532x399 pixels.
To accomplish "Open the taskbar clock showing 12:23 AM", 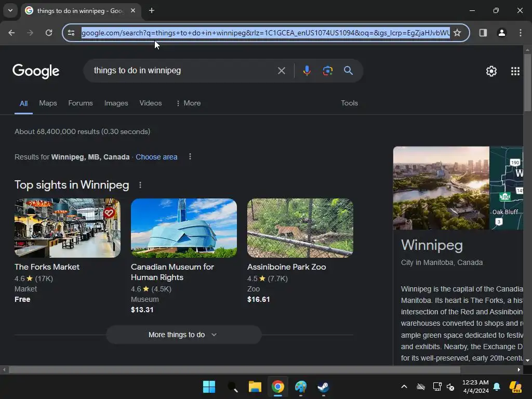I will point(475,387).
